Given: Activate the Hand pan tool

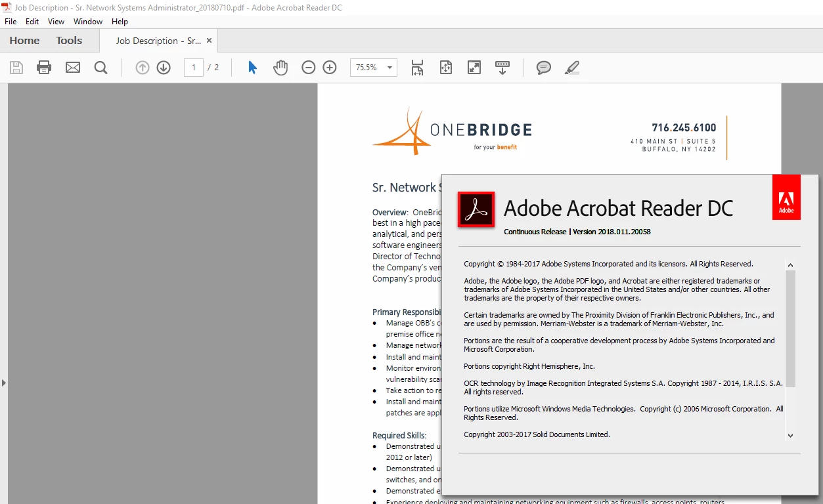Looking at the screenshot, I should pyautogui.click(x=280, y=68).
